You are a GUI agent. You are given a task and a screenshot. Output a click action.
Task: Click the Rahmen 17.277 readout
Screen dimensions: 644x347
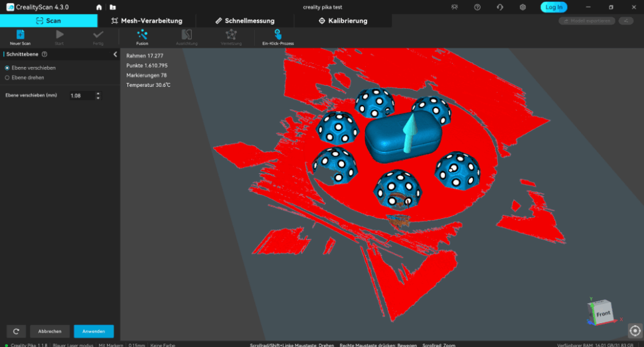(145, 56)
